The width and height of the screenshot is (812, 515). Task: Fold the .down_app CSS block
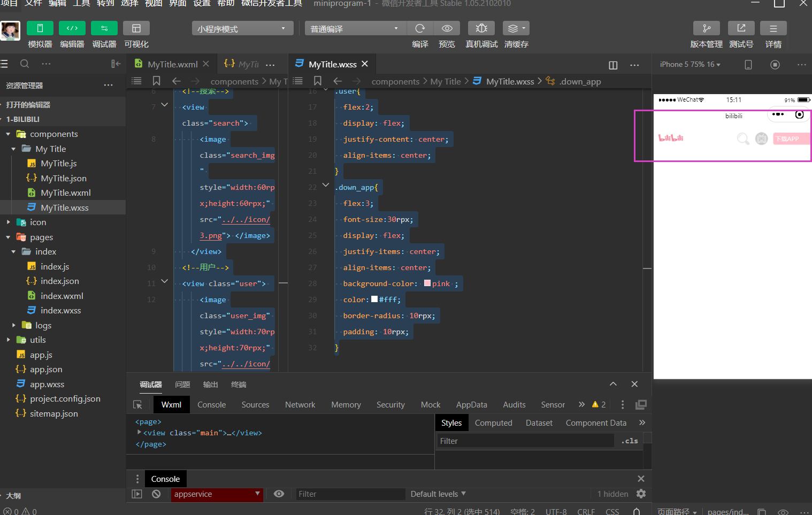click(x=325, y=185)
